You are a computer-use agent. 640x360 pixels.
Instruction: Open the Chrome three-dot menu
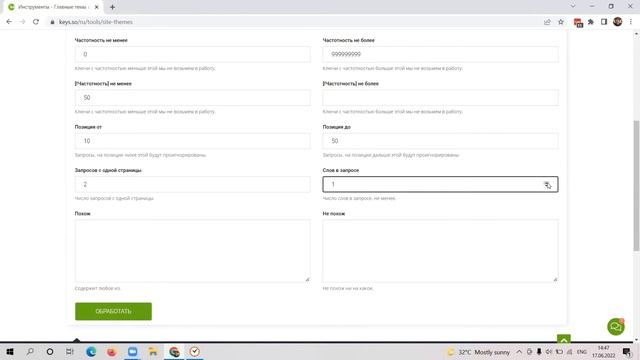pos(631,22)
